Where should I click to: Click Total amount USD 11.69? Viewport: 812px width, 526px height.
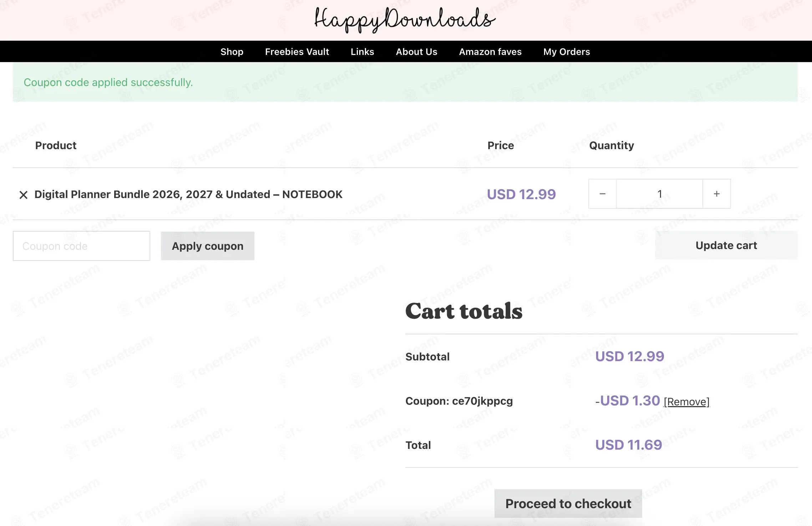click(x=629, y=445)
